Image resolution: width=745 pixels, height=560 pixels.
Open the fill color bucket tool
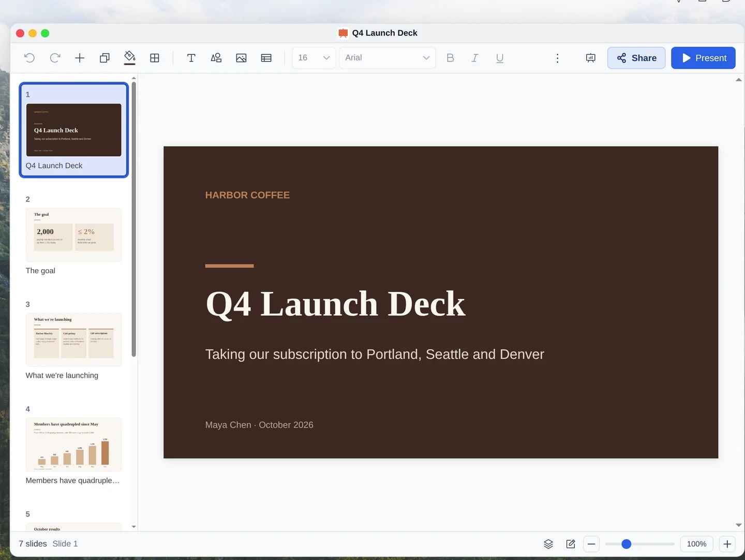130,57
